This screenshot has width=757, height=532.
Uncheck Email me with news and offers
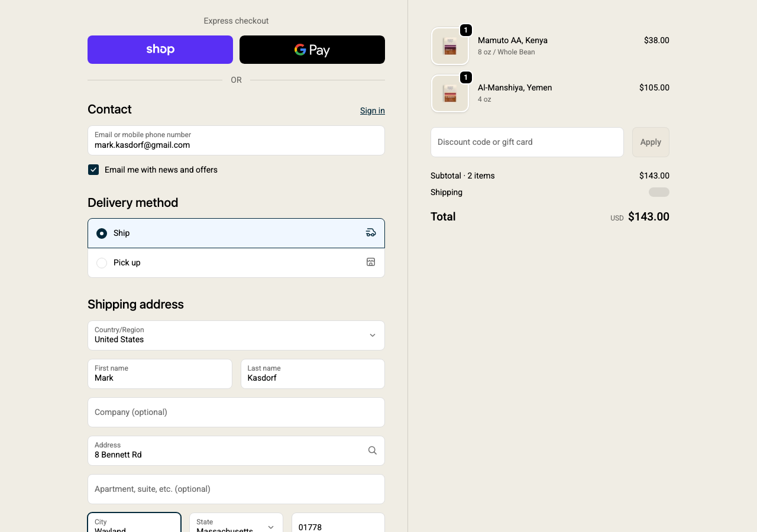click(x=93, y=170)
